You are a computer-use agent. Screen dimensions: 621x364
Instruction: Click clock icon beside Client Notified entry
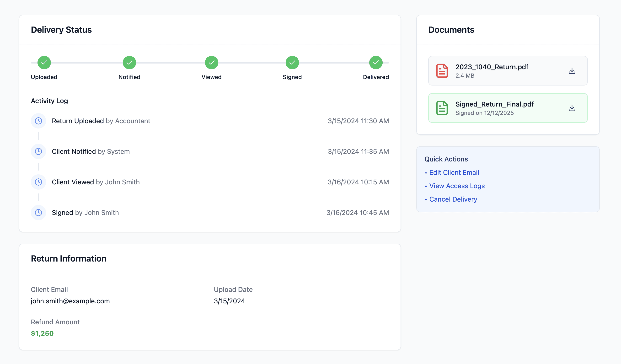[x=38, y=152]
